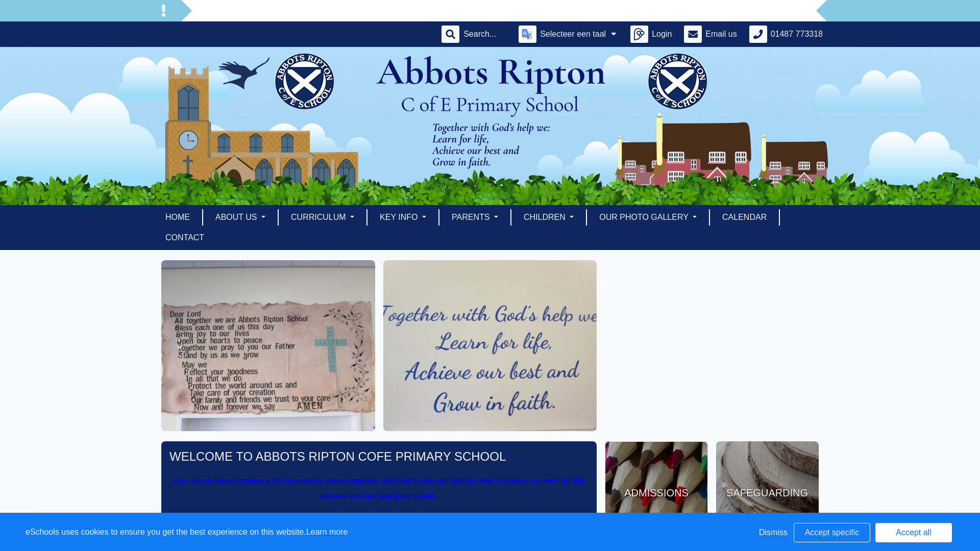Go to the HOME menu item

pyautogui.click(x=178, y=217)
